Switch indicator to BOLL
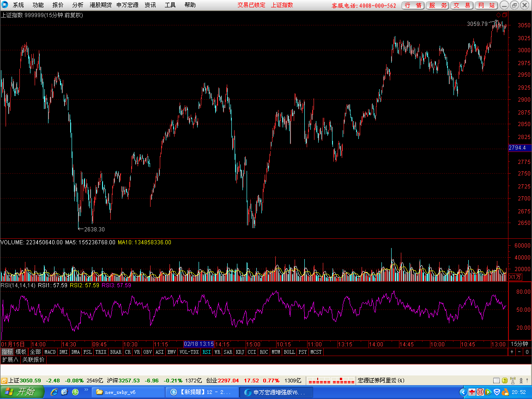 pyautogui.click(x=290, y=352)
